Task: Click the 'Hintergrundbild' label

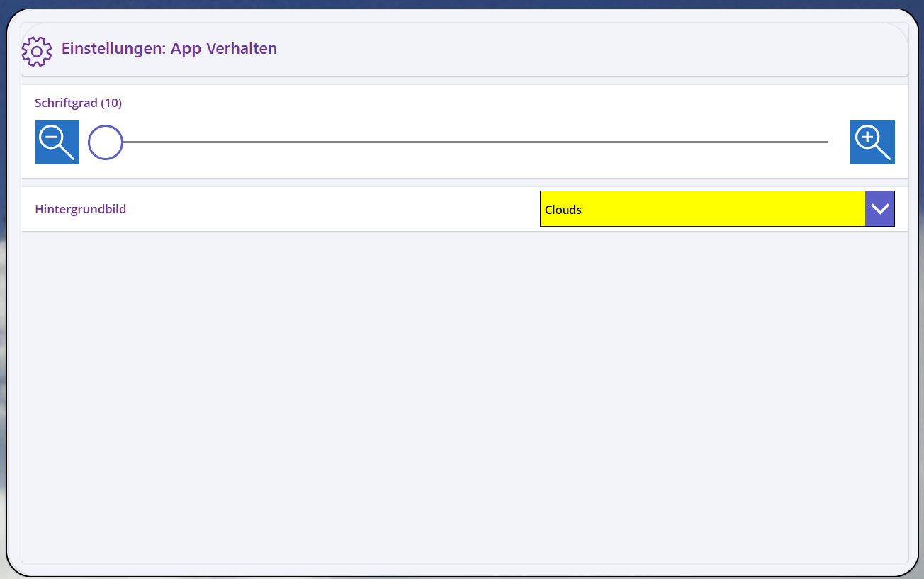Action: tap(80, 210)
